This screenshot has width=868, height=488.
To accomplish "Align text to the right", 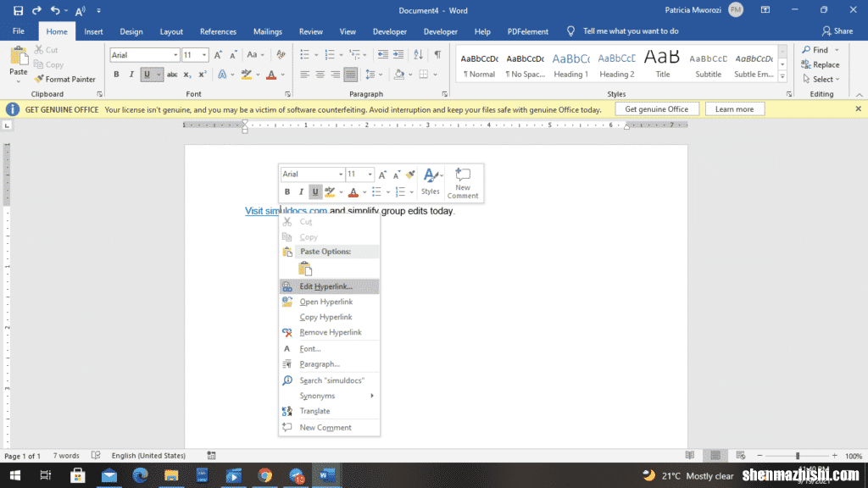I will pyautogui.click(x=336, y=75).
